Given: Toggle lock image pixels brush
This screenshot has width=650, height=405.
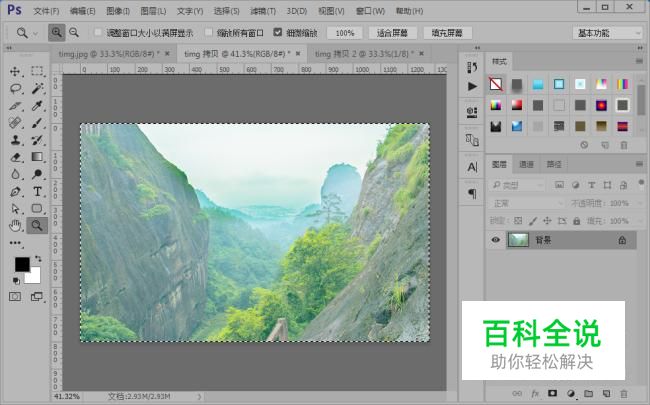Looking at the screenshot, I should click(x=533, y=221).
